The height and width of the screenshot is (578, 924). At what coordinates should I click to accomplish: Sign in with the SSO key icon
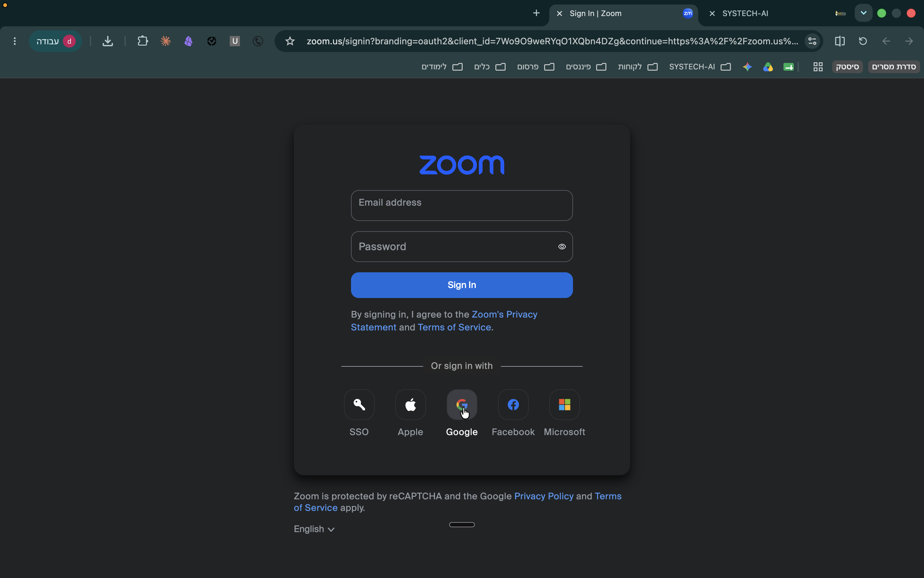tap(359, 405)
